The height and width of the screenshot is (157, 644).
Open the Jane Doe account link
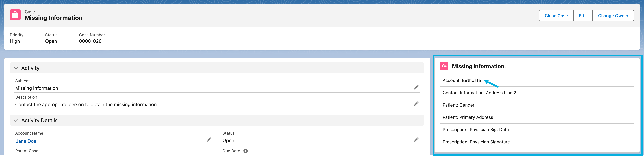(x=26, y=141)
